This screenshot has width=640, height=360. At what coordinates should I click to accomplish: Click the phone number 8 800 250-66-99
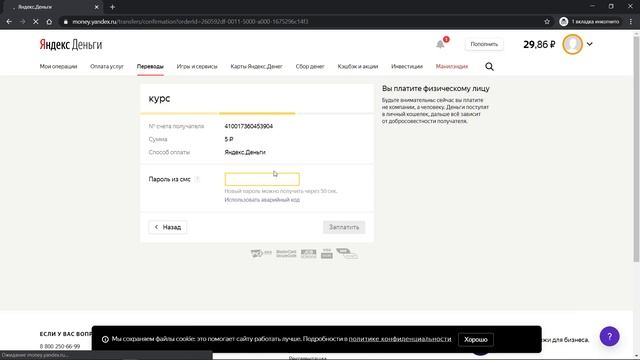pos(60,346)
